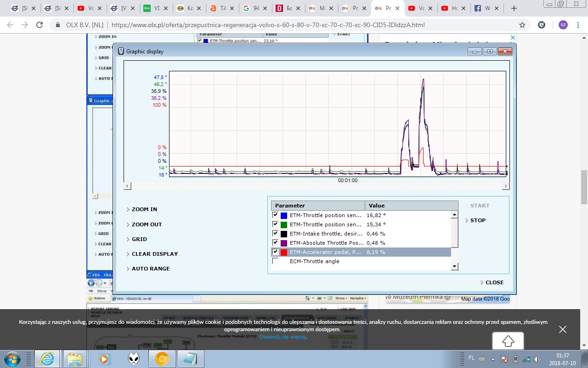Image resolution: width=588 pixels, height=368 pixels.
Task: Open a new browser tab
Action: (514, 8)
